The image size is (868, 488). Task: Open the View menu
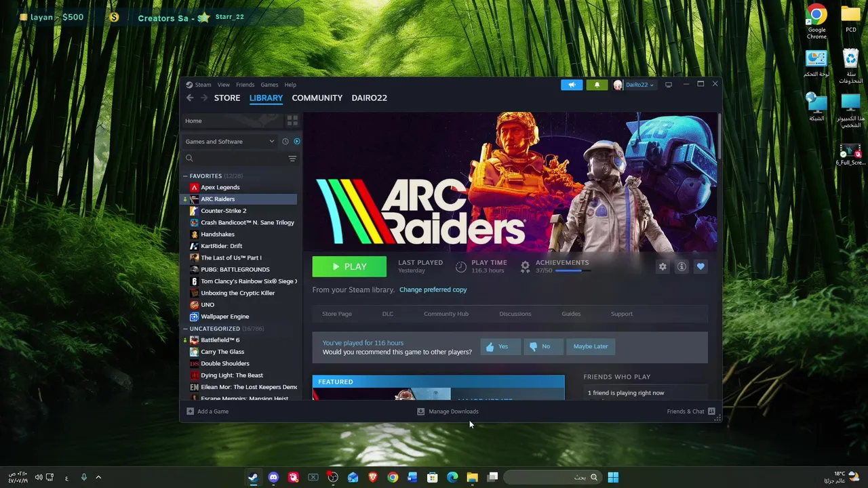click(223, 85)
